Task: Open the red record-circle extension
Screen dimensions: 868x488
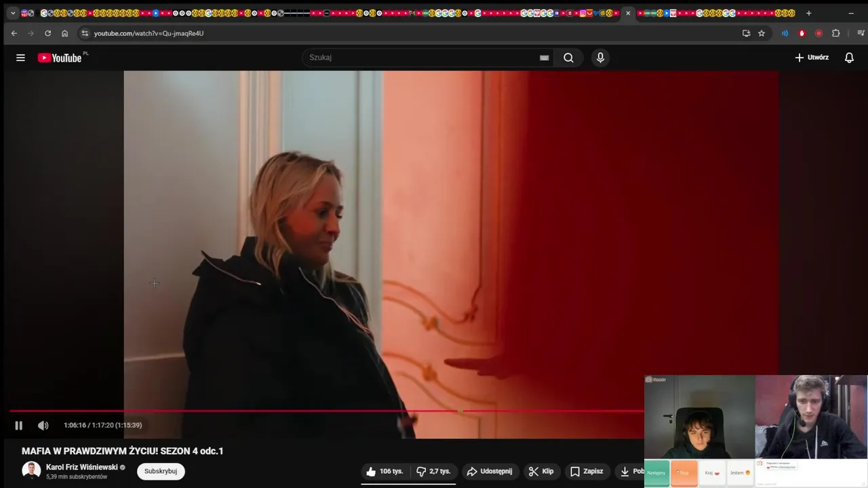Action: tap(818, 33)
